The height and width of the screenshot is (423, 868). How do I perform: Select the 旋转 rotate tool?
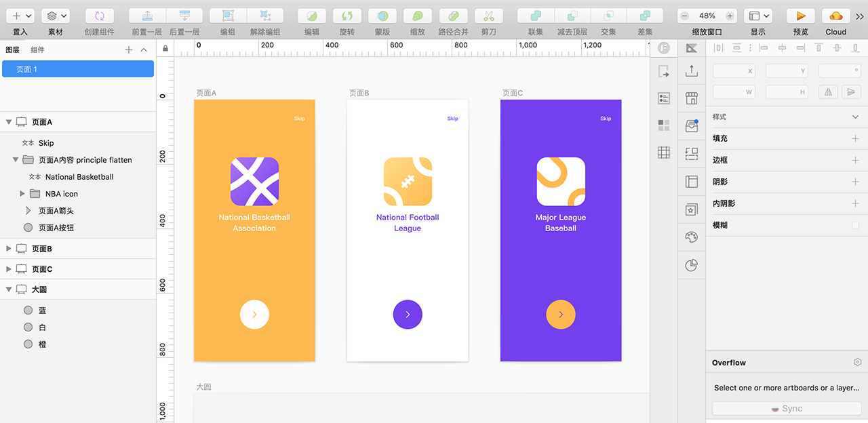coord(347,16)
